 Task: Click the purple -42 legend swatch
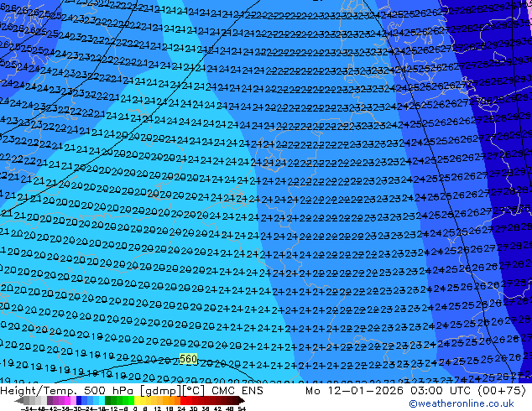(50, 400)
